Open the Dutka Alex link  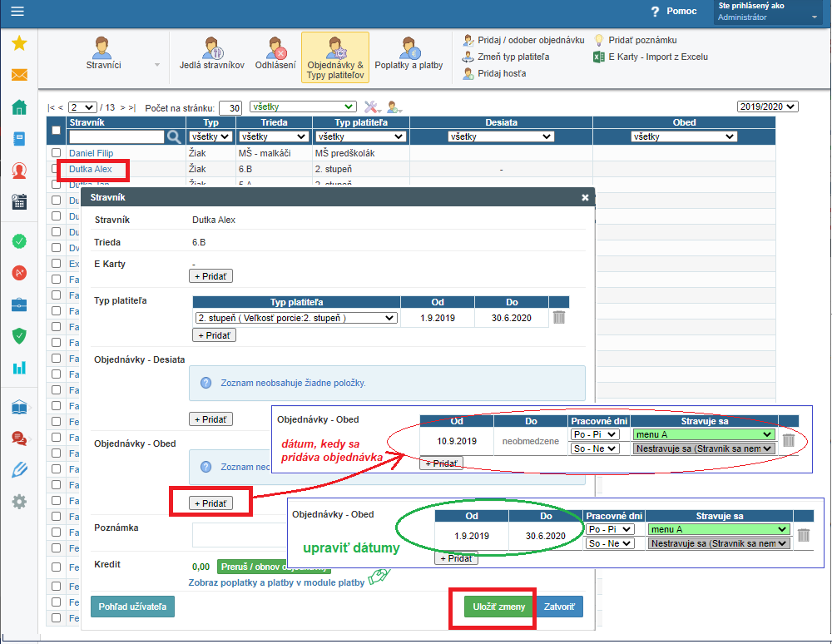[91, 169]
